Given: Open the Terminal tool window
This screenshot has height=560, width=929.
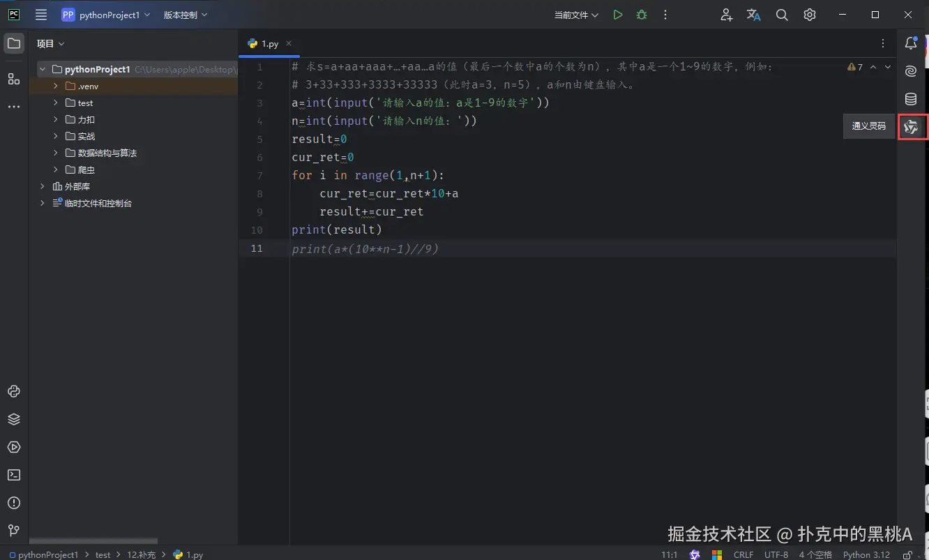Looking at the screenshot, I should (14, 475).
